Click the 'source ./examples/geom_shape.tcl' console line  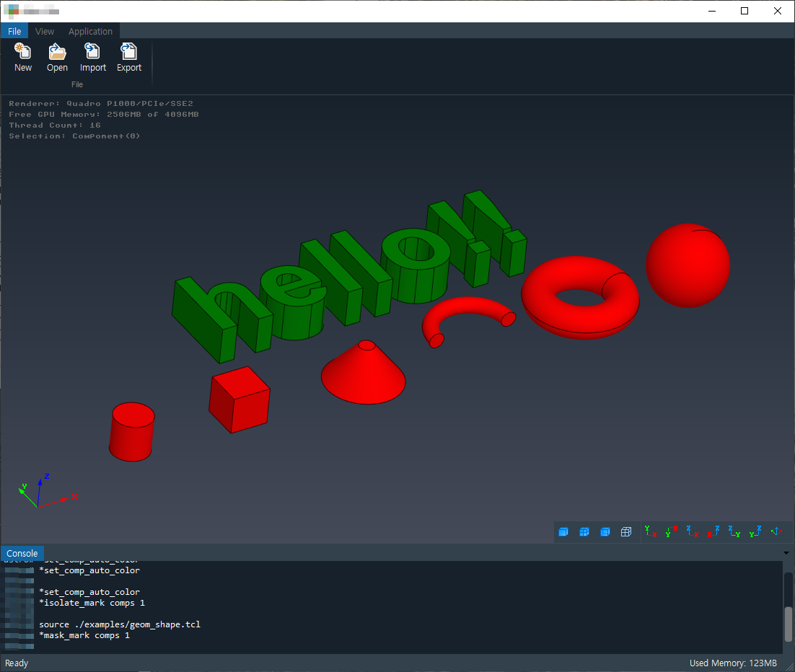coord(120,624)
